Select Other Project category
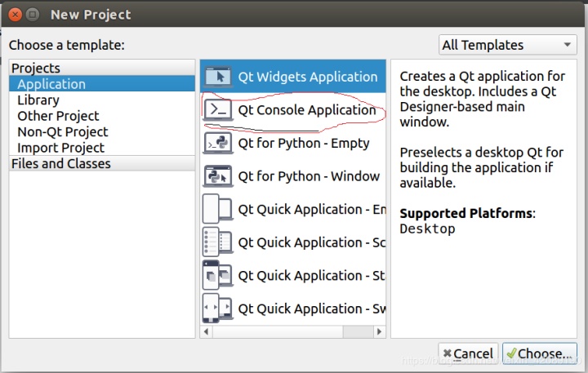Image resolution: width=588 pixels, height=373 pixels. 102,116
